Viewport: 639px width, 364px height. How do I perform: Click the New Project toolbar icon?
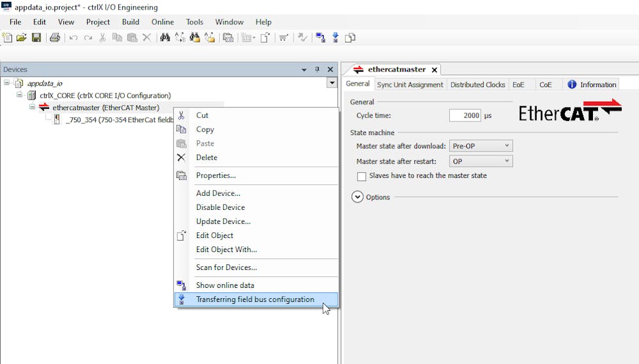[7, 38]
